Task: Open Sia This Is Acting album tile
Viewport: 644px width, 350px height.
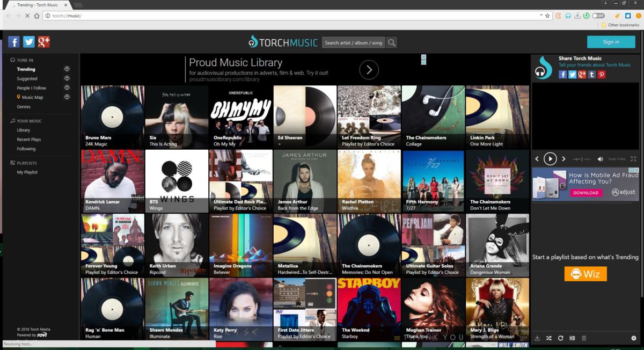Action: tap(177, 116)
